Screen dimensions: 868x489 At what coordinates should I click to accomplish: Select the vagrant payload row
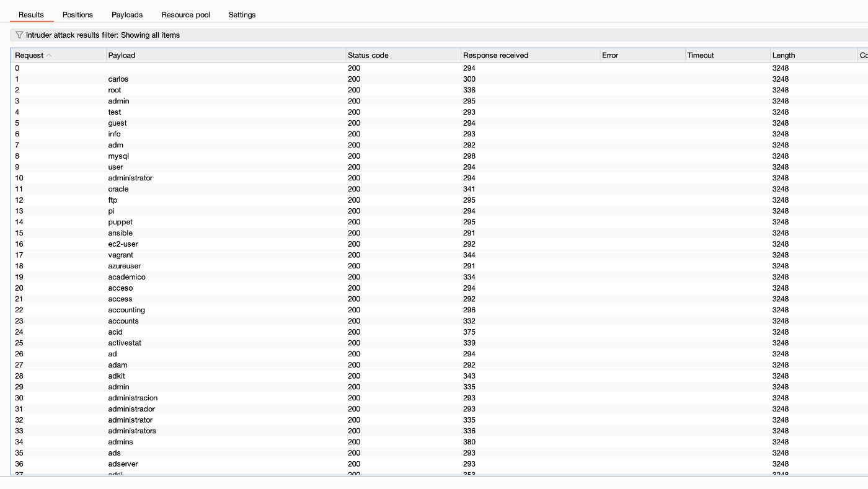click(x=439, y=255)
